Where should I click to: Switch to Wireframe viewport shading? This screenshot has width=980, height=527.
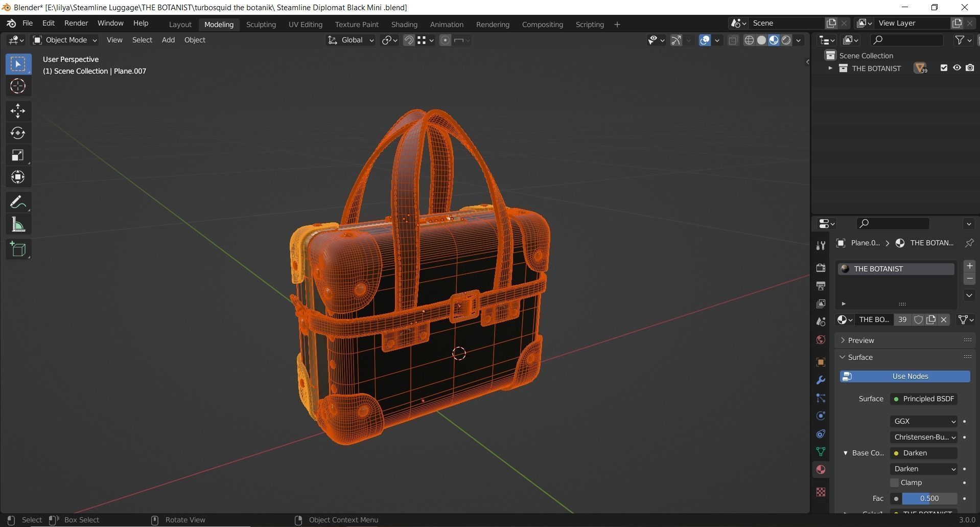point(749,40)
